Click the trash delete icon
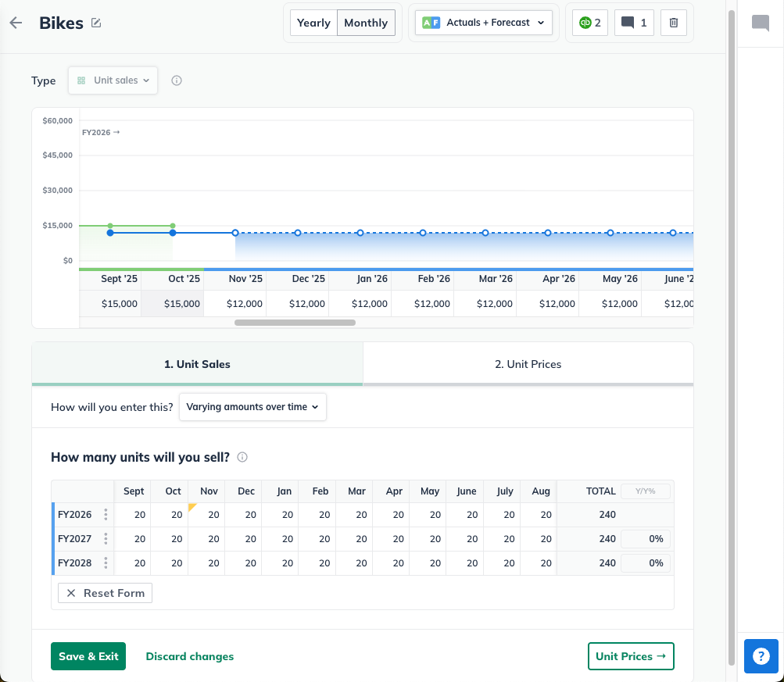This screenshot has height=682, width=784. tap(674, 23)
